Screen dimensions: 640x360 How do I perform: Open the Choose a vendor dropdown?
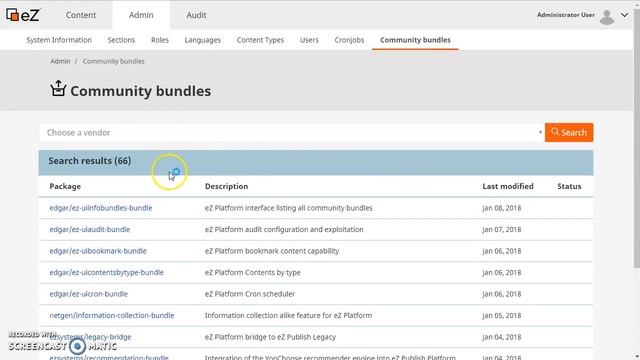point(292,133)
